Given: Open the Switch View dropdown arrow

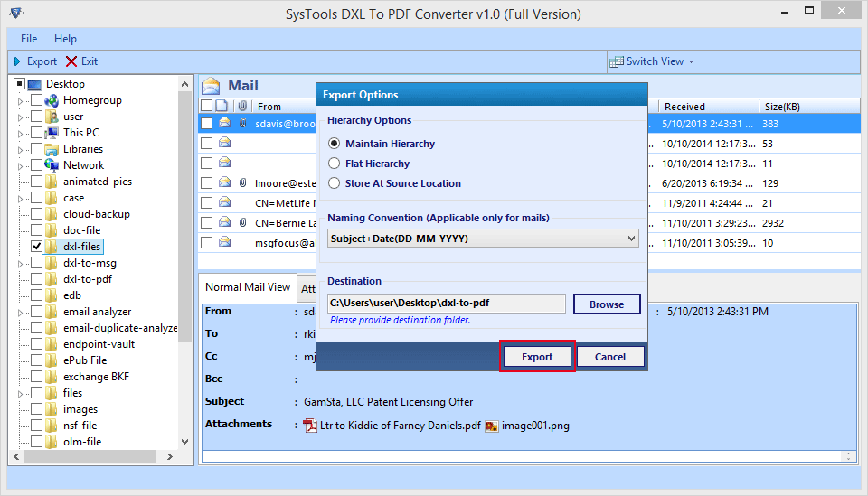Looking at the screenshot, I should (x=691, y=62).
